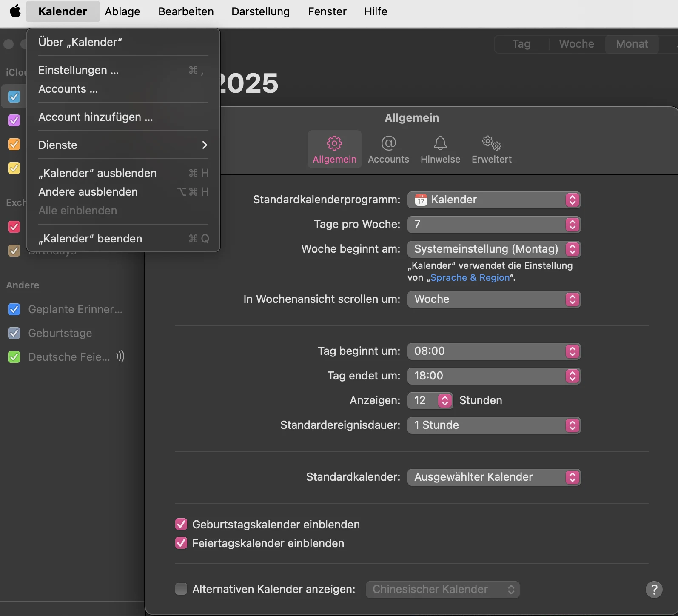Open the Chinesischer Kalender dropdown
Screen dimensions: 678x616
[442, 590]
